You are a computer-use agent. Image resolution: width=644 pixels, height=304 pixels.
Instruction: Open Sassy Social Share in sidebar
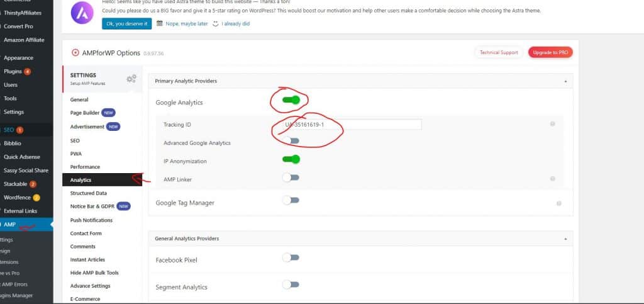point(26,171)
